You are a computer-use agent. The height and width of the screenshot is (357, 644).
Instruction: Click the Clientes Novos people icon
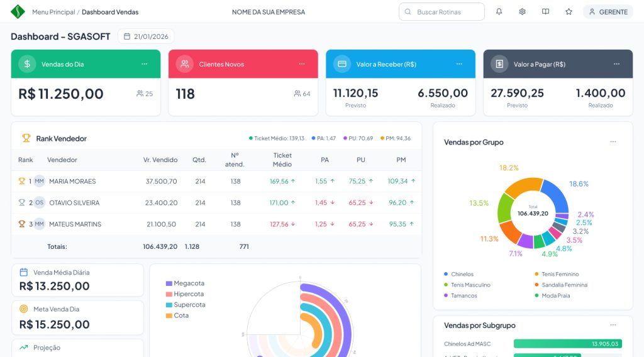coord(184,64)
